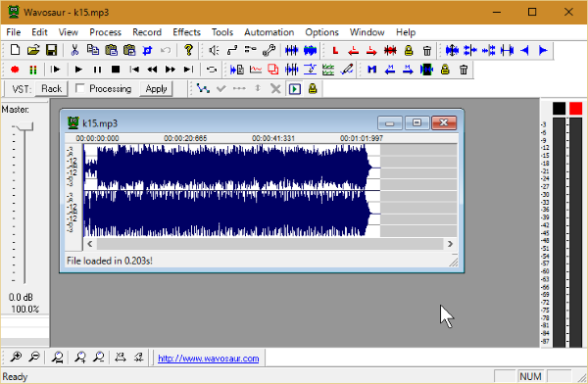Click the yellow lock icon in top toolbar
Screen dimensions: 588x384
click(x=409, y=50)
